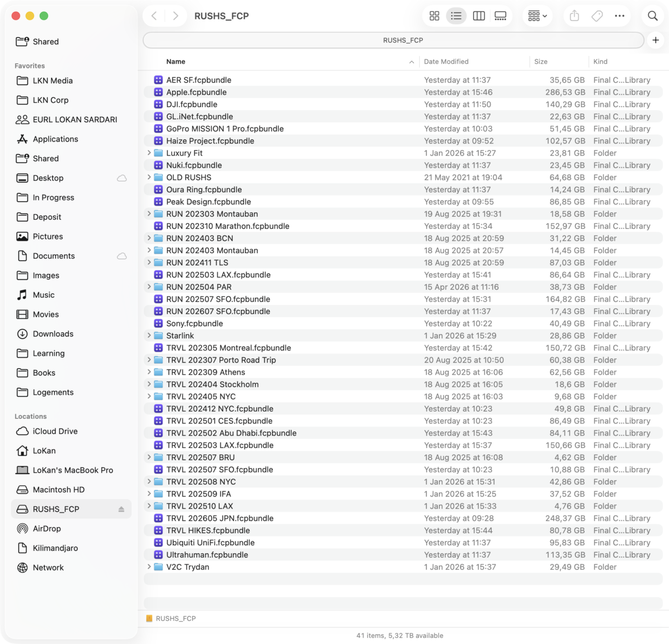Add a new tab with plus button
This screenshot has height=644, width=669.
click(655, 40)
